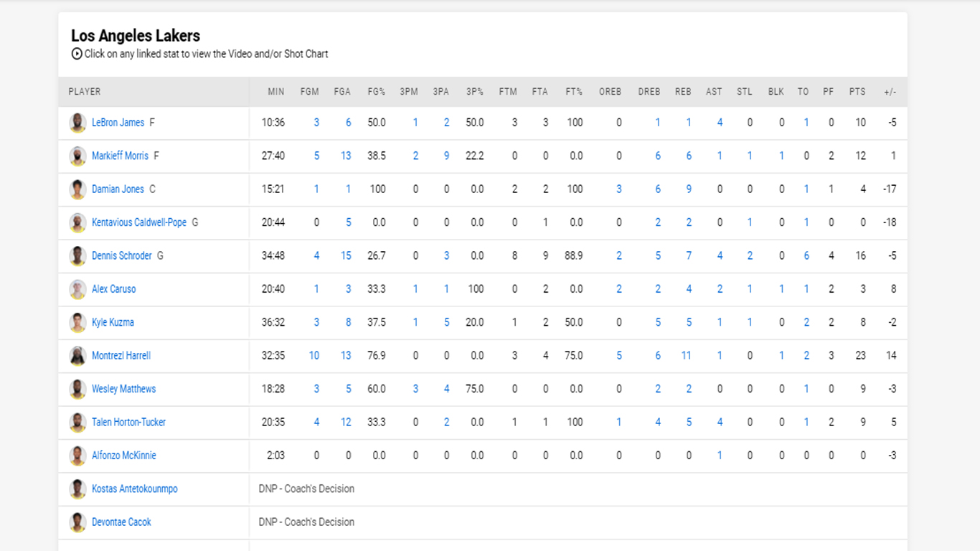
Task: Click the +/- column header
Action: [890, 92]
